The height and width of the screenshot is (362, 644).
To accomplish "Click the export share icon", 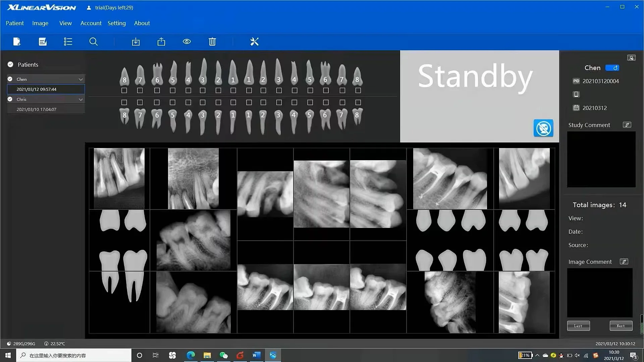I will (x=161, y=42).
